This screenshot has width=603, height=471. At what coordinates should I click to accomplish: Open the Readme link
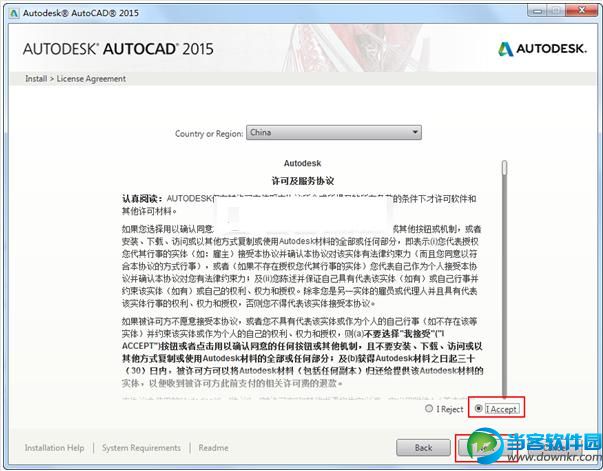213,448
